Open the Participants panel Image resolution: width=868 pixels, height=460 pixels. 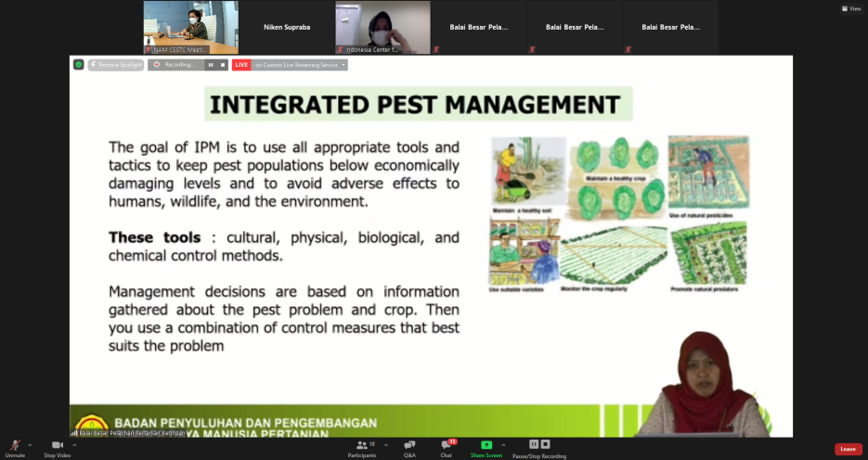coord(361,446)
